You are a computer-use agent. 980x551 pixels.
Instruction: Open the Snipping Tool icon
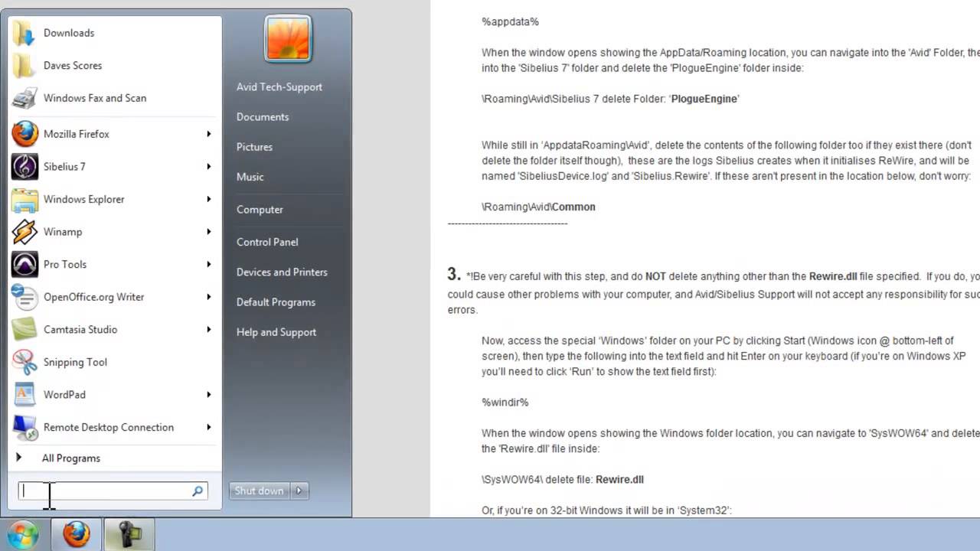(24, 362)
